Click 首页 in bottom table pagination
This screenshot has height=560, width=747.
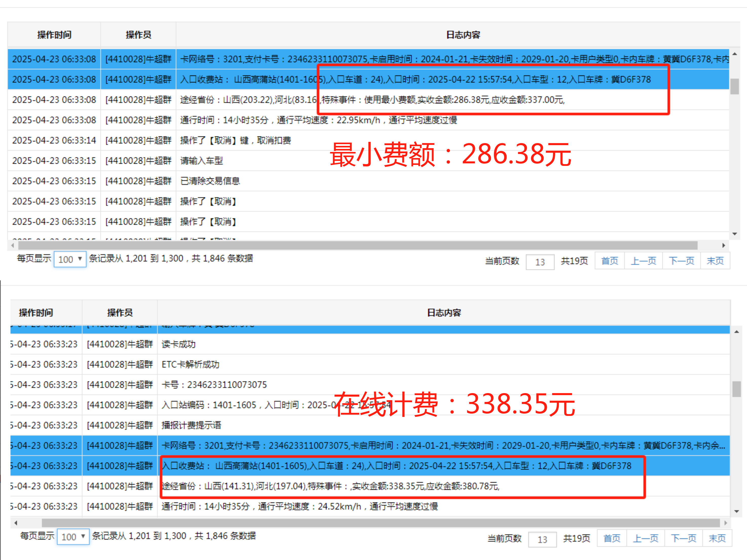point(612,538)
